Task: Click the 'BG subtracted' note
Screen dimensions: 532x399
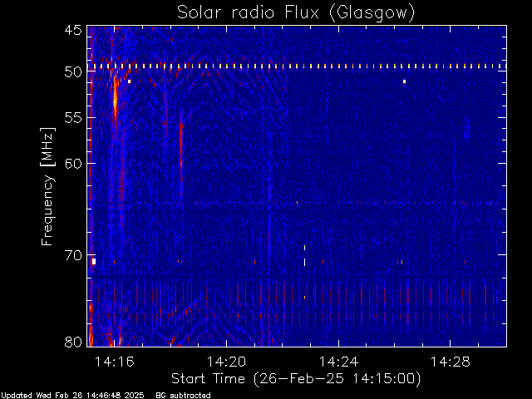Action: pos(183,396)
